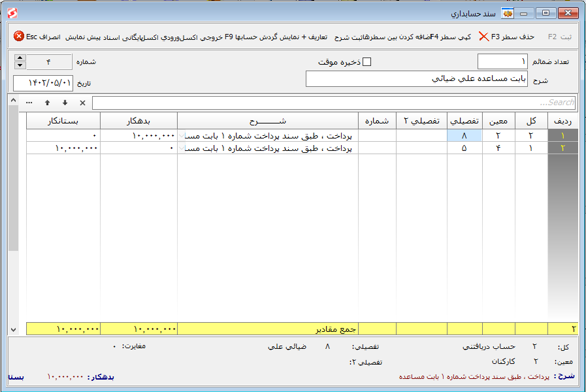Click row 1 description cell text
The height and width of the screenshot is (392, 586).
coord(268,136)
